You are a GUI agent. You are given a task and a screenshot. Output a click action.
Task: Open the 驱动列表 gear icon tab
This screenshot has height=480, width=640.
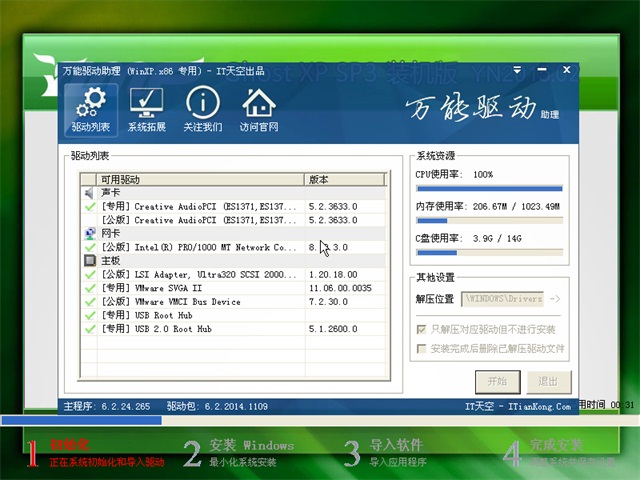pyautogui.click(x=90, y=110)
